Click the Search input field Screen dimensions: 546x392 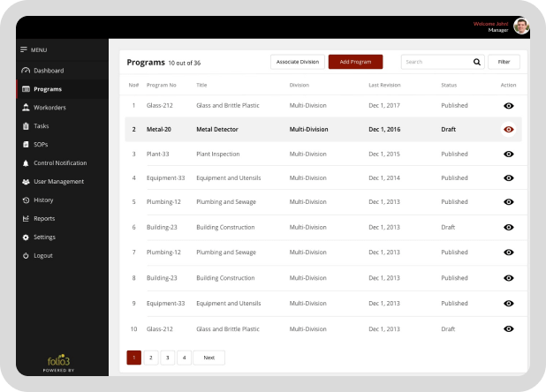click(x=435, y=62)
